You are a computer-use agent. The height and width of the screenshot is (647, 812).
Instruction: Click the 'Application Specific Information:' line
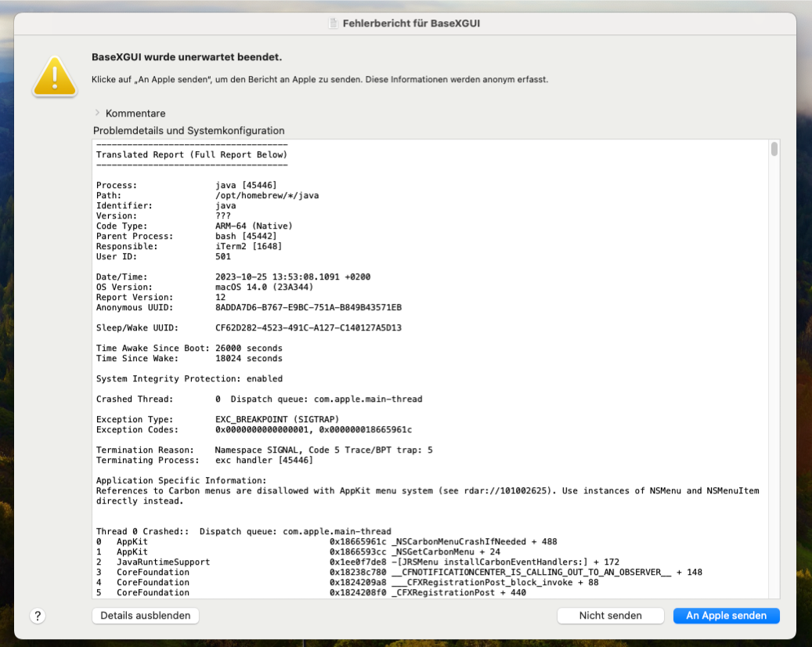pyautogui.click(x=181, y=480)
